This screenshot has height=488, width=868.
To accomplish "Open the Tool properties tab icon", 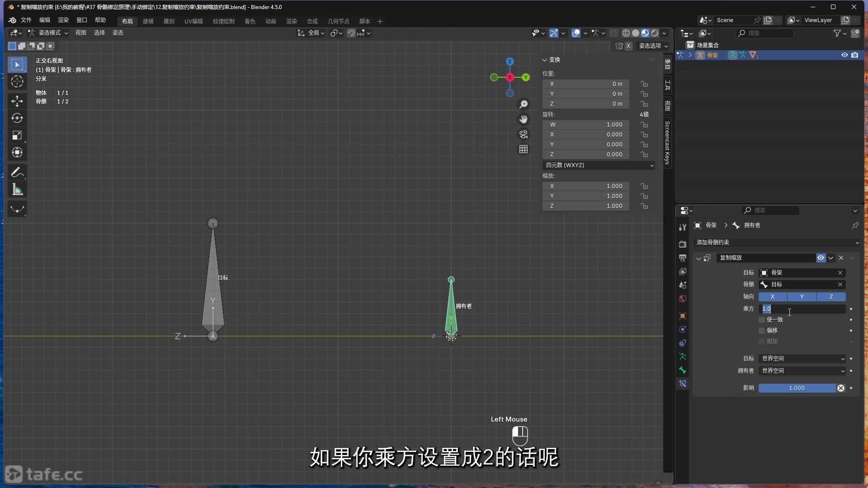I will click(683, 227).
